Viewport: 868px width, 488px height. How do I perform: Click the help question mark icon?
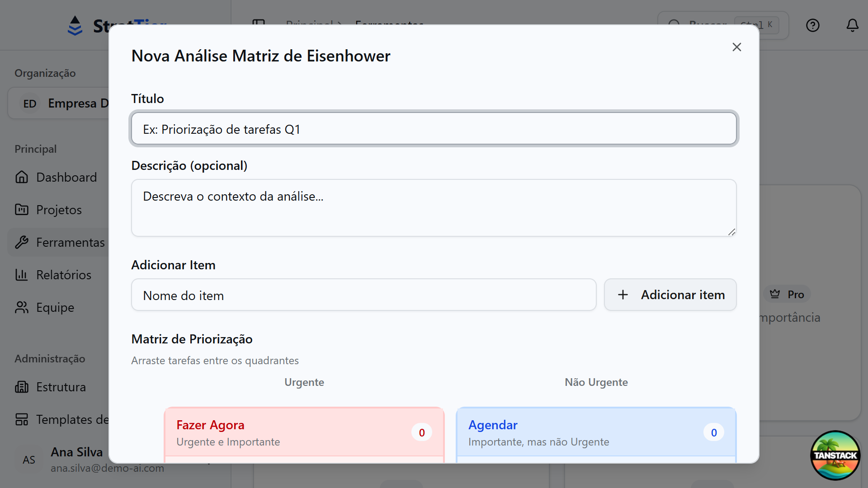tap(812, 25)
